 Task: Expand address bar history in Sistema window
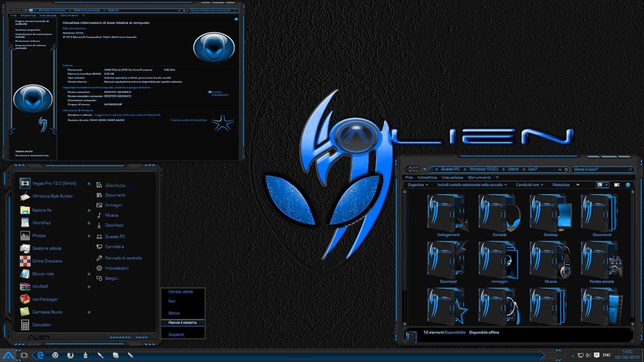pyautogui.click(x=179, y=10)
